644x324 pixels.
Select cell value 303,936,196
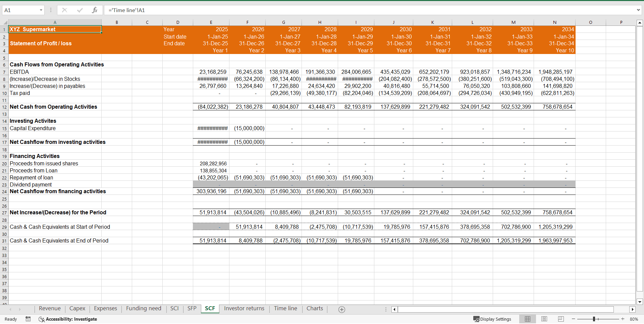click(x=211, y=191)
